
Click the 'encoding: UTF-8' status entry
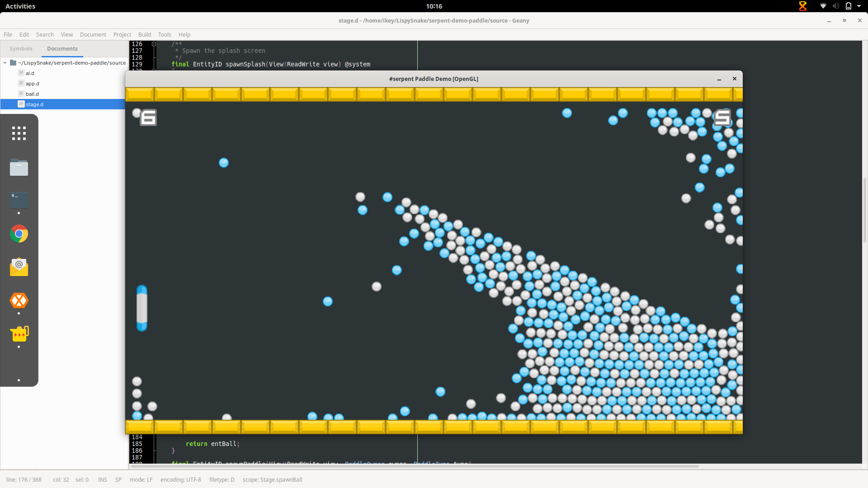[x=181, y=480]
